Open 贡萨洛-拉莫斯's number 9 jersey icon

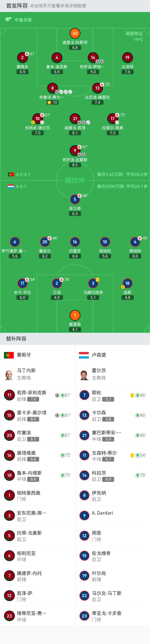(75, 150)
